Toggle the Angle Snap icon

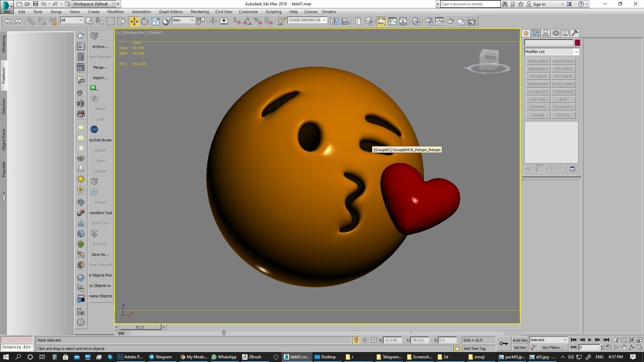pyautogui.click(x=248, y=21)
